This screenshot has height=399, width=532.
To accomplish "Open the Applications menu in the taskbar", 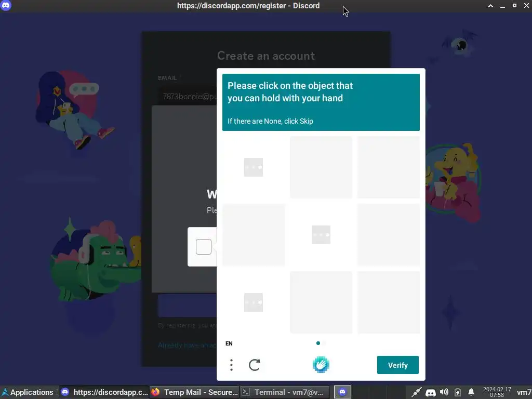I will click(29, 392).
